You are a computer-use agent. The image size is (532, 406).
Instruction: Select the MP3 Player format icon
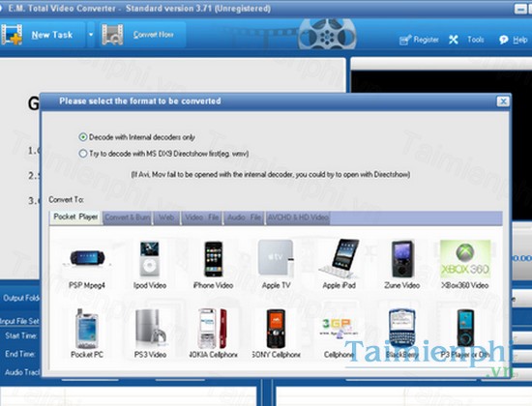click(465, 329)
